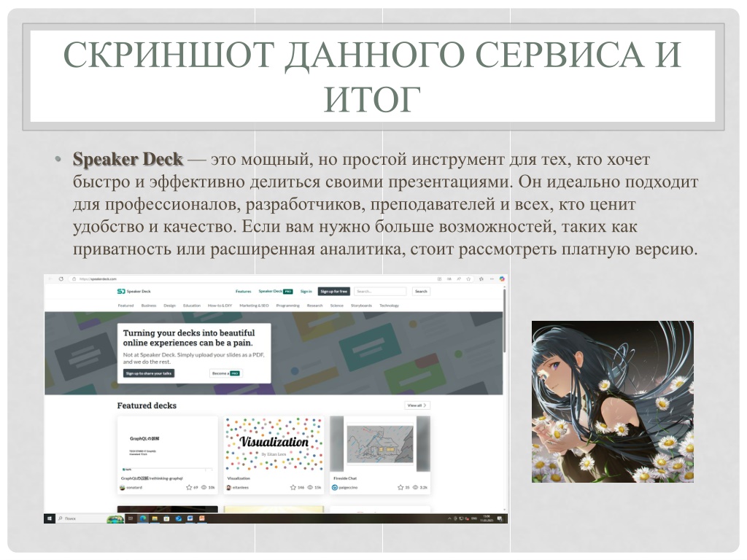Select the Programming category
Viewport: 747px width, 560px height.
287,306
